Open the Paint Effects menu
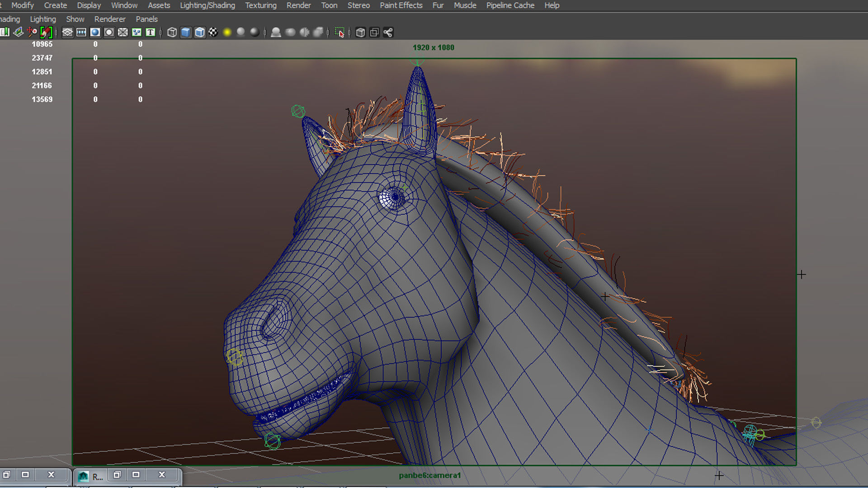Image resolution: width=868 pixels, height=488 pixels. [x=401, y=5]
